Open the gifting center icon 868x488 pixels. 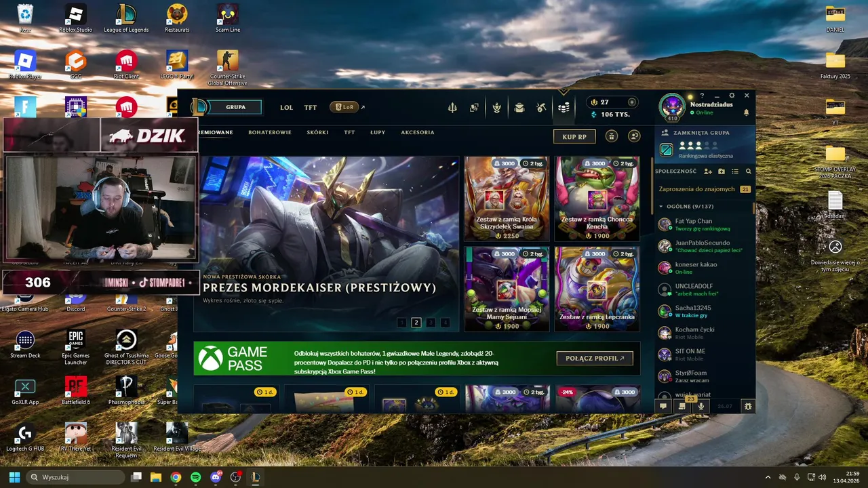(611, 136)
